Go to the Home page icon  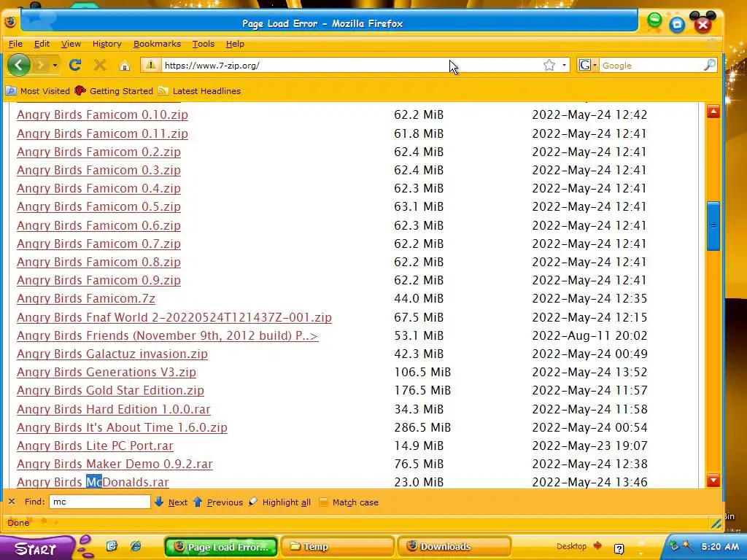[x=125, y=65]
